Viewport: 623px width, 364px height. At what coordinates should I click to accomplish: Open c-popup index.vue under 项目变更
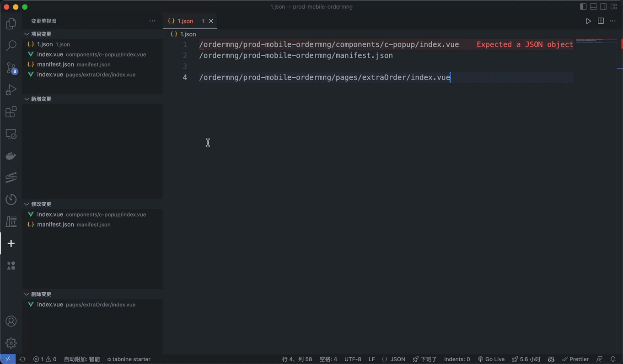[x=92, y=54]
